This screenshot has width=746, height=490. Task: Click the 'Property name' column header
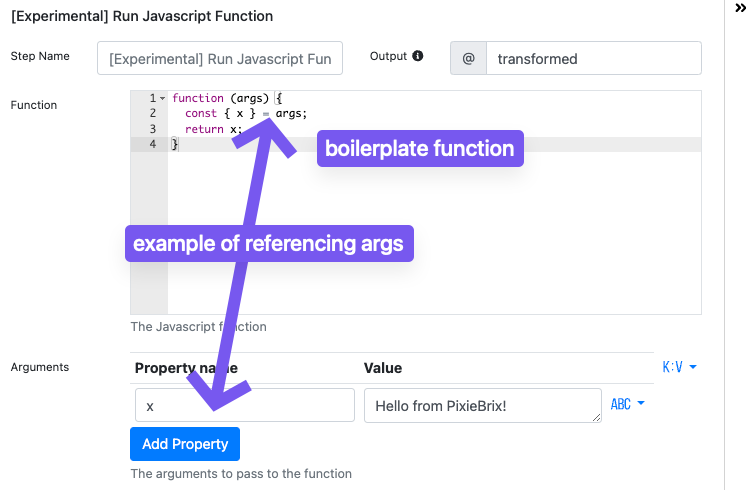186,368
